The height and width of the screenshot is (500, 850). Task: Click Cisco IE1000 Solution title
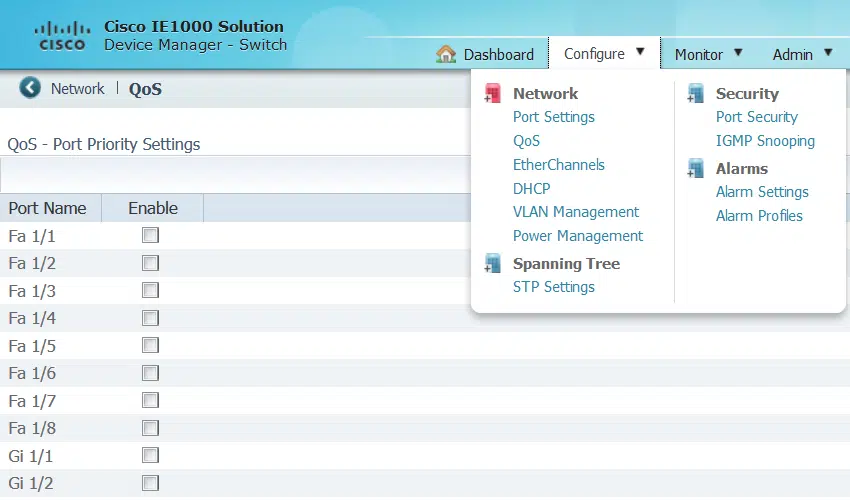coord(194,26)
